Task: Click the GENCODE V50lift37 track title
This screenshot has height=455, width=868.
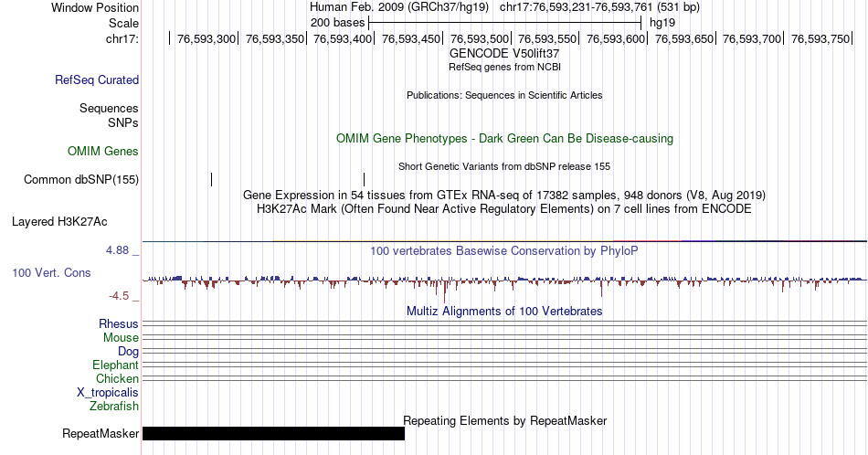Action: coord(504,54)
